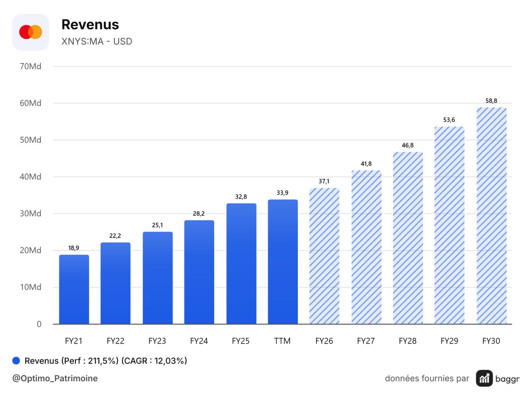The width and height of the screenshot is (532, 399).
Task: Click the FY25 x-axis label
Action: point(241,341)
